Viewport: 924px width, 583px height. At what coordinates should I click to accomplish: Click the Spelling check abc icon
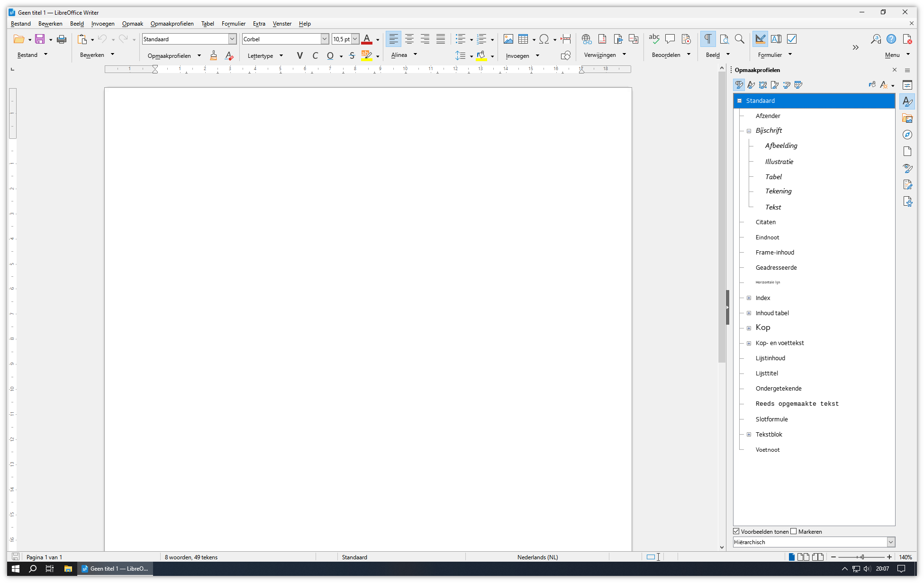click(x=654, y=39)
